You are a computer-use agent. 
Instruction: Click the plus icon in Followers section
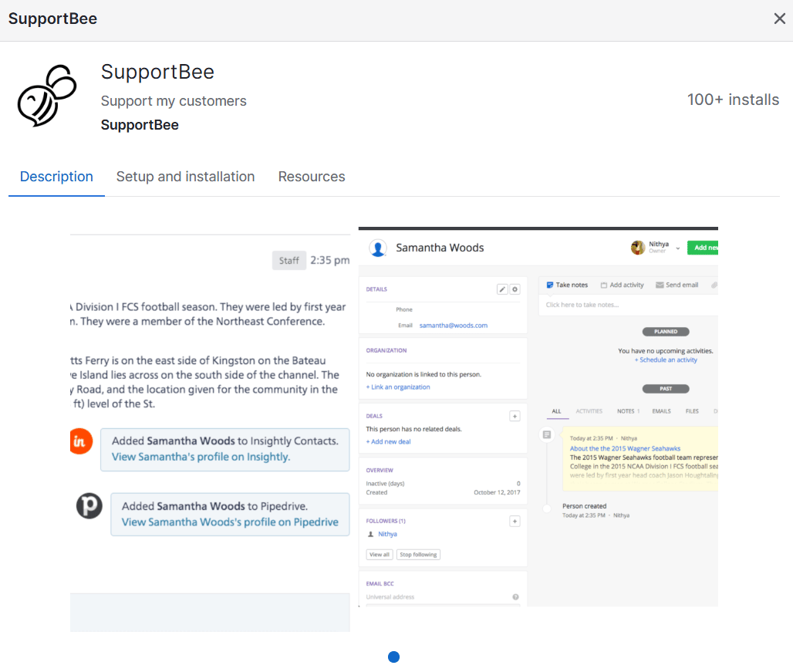pyautogui.click(x=515, y=522)
